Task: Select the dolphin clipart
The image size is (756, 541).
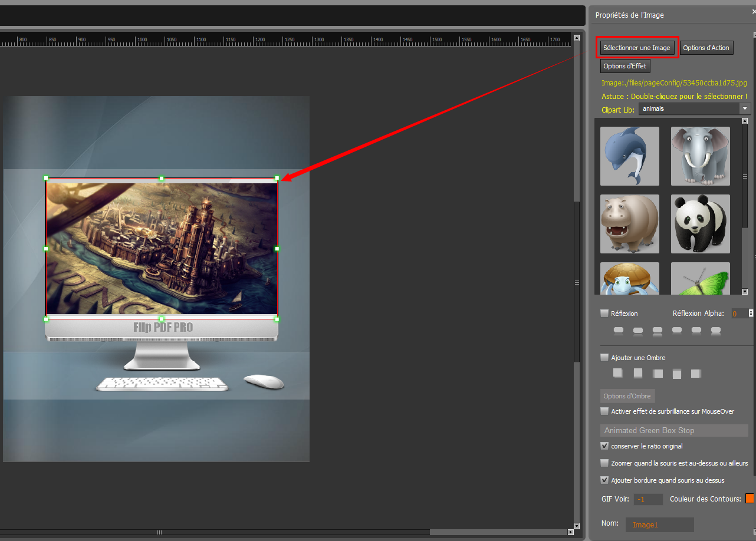Action: point(630,156)
